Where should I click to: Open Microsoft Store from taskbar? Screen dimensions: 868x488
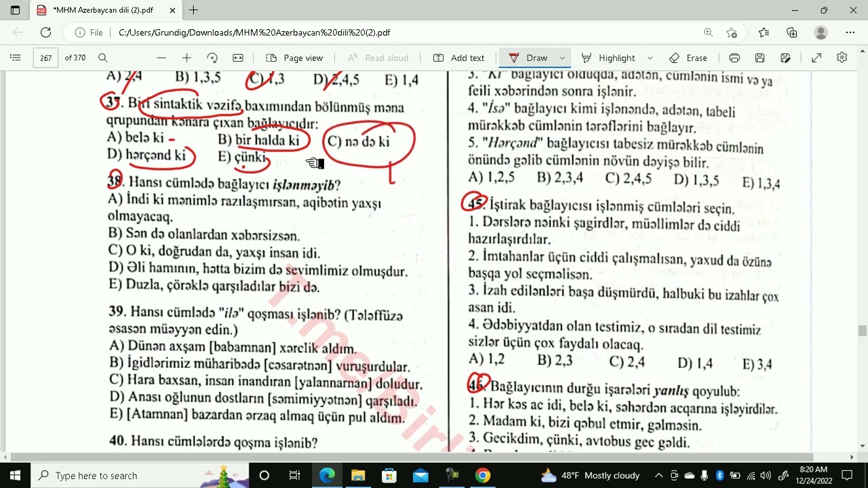389,475
